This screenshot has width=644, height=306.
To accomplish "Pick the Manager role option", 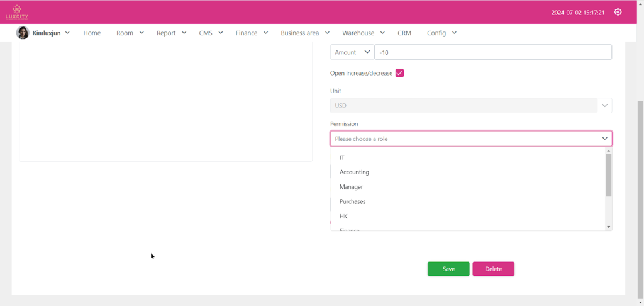I will click(x=351, y=187).
